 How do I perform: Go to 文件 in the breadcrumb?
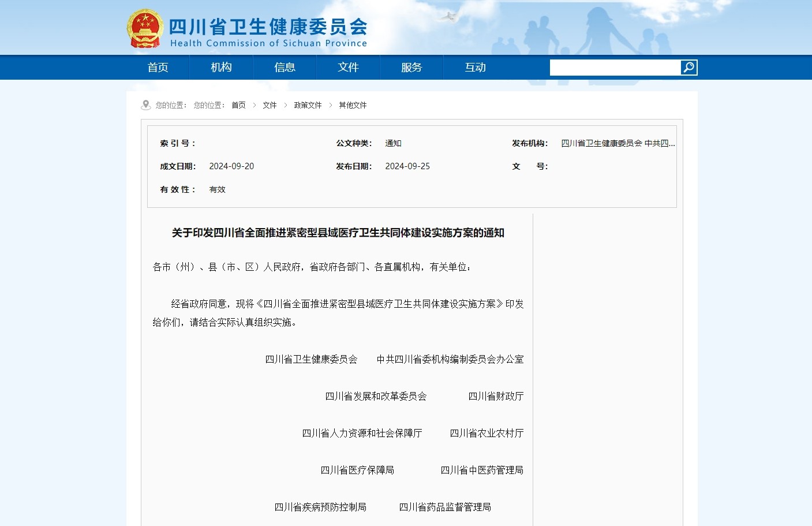pyautogui.click(x=270, y=105)
